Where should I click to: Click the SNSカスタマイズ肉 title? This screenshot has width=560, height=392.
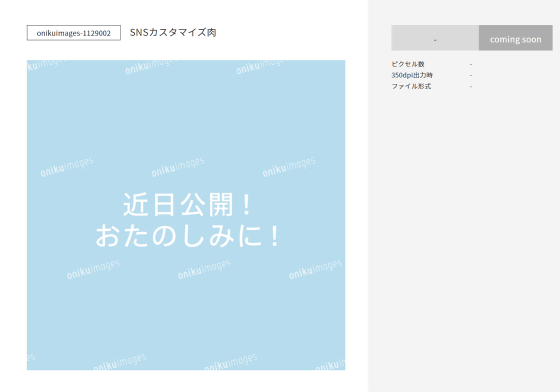[173, 32]
